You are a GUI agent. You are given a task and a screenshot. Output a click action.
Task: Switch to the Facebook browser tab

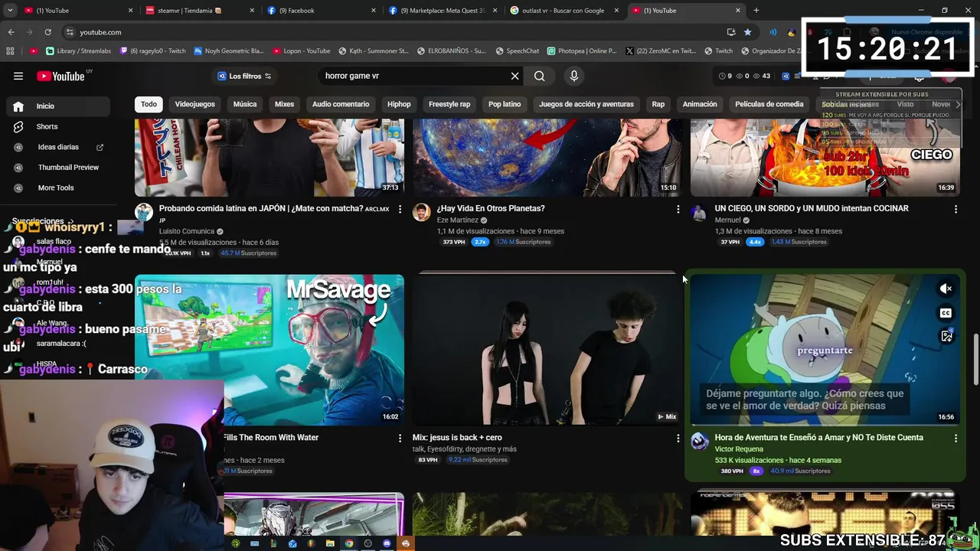coord(320,11)
